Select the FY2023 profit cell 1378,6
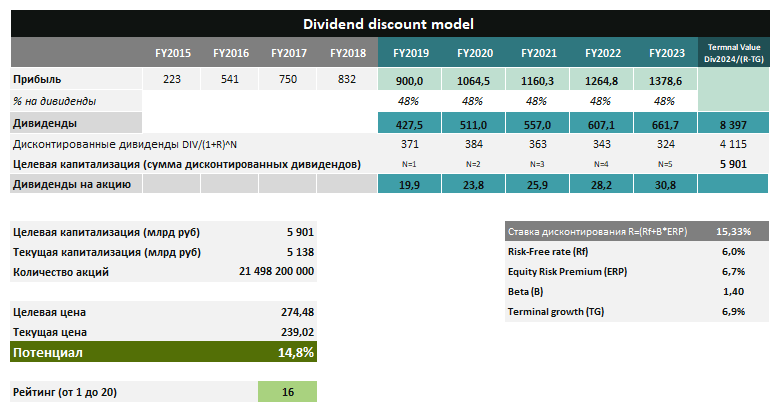Viewport: 778px width, 408px height. [x=666, y=81]
